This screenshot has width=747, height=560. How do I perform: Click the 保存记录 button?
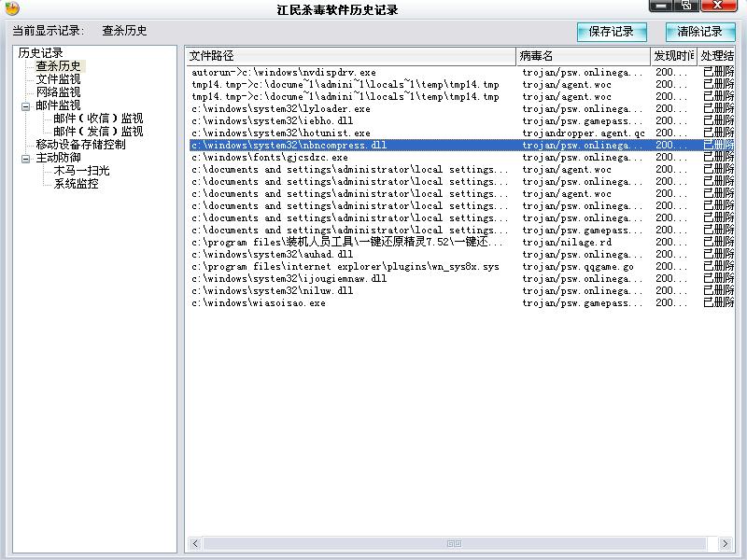[612, 32]
